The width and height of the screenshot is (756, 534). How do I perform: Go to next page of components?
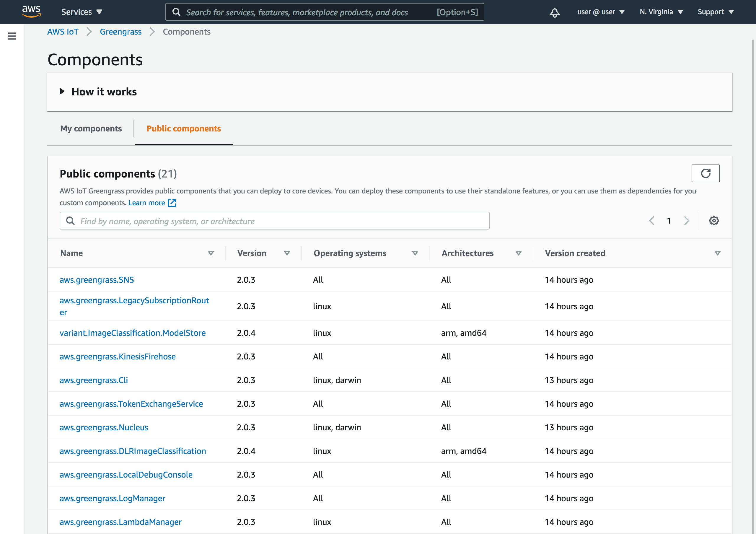pyautogui.click(x=687, y=221)
